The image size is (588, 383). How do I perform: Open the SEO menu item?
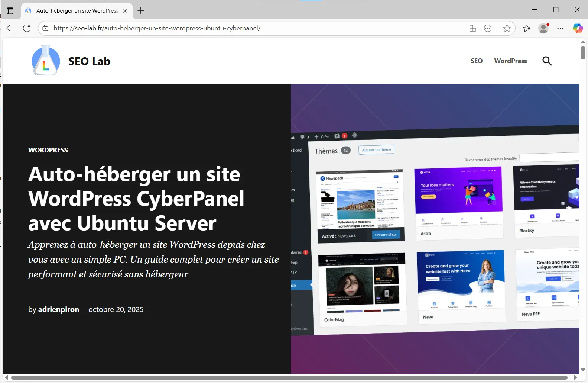pyautogui.click(x=476, y=61)
